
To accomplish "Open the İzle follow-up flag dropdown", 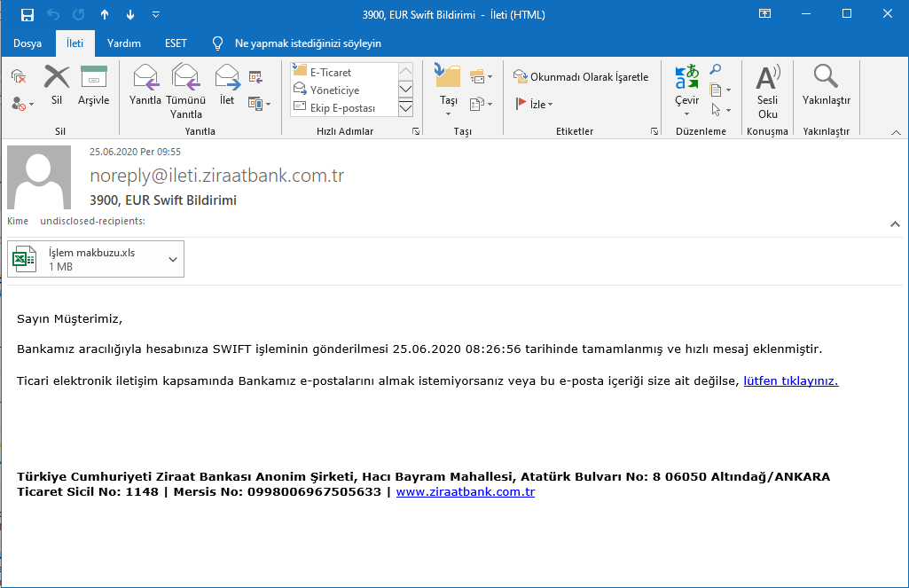I will pos(534,104).
